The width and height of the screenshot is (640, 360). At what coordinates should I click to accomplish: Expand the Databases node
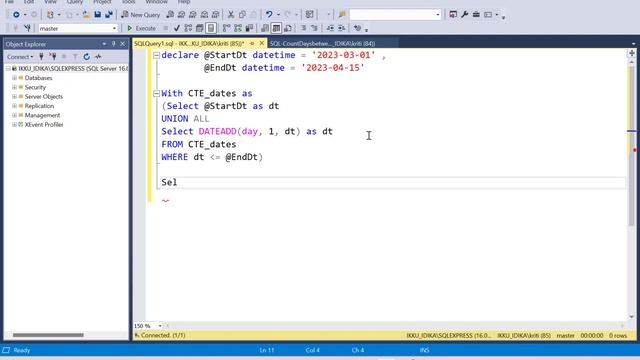coord(14,78)
